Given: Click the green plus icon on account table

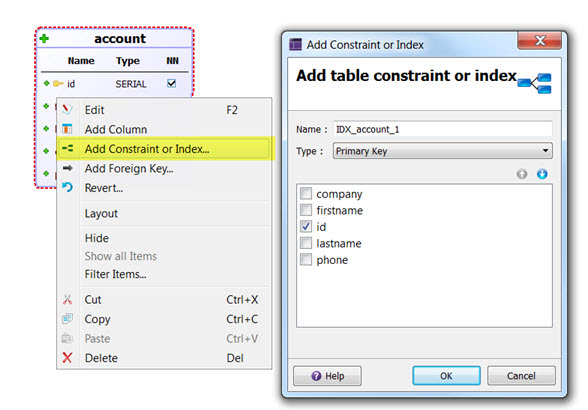Looking at the screenshot, I should click(44, 39).
